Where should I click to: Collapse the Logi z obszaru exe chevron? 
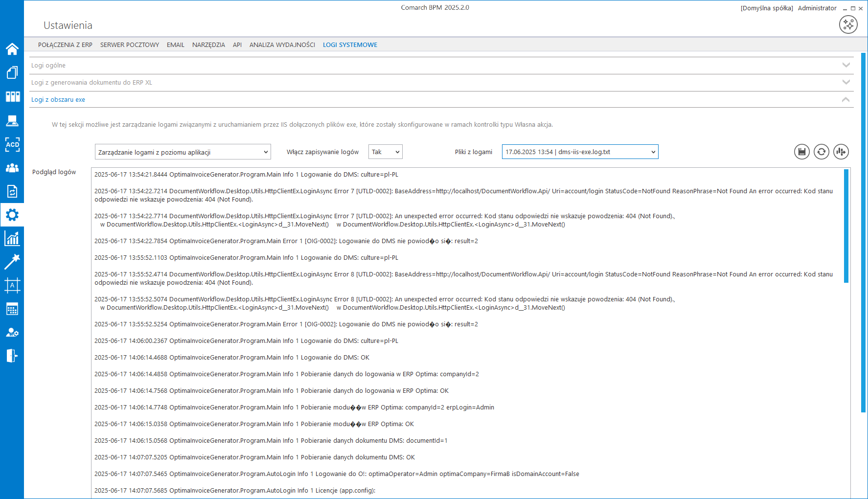tap(845, 99)
